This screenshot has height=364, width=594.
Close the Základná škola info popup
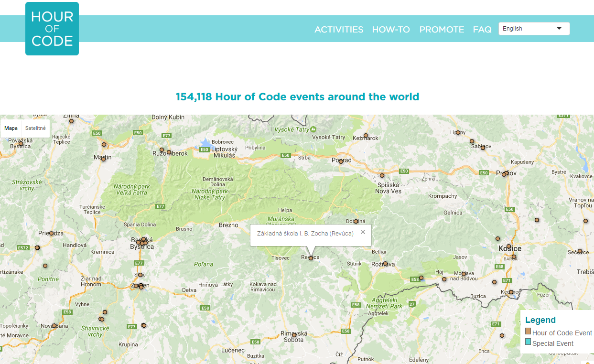coord(363,232)
